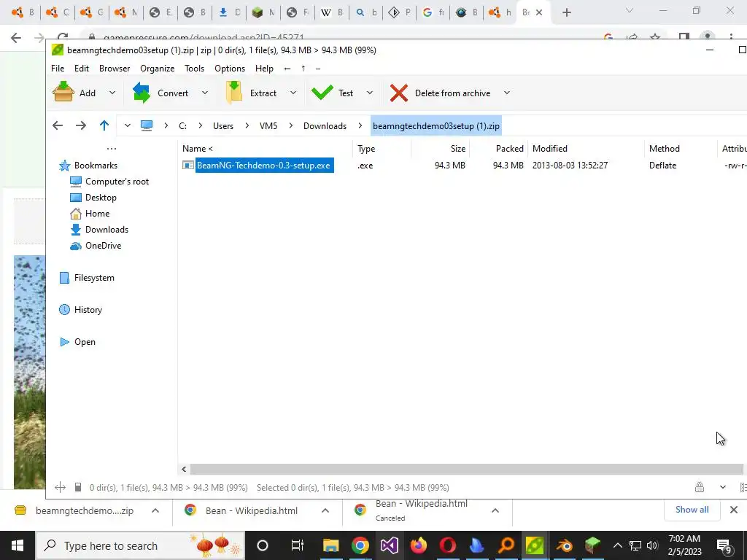Open the File menu
Viewport: 747px width, 560px height.
[58, 69]
